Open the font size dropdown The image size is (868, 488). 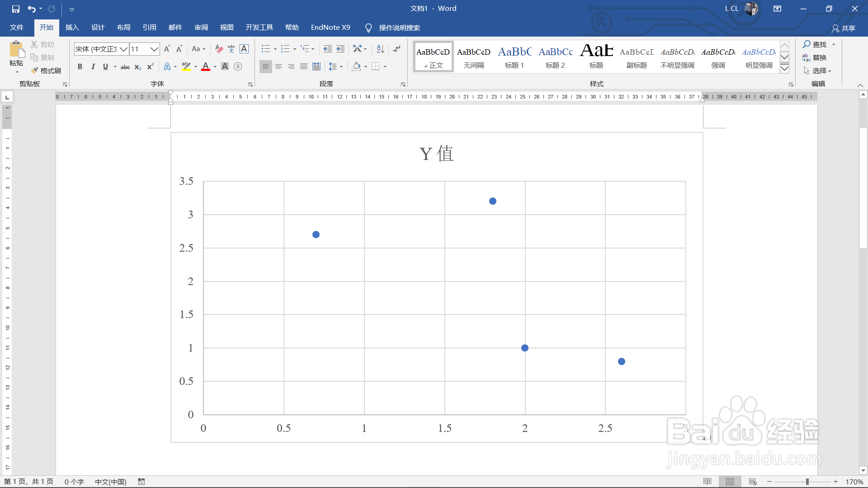click(154, 49)
